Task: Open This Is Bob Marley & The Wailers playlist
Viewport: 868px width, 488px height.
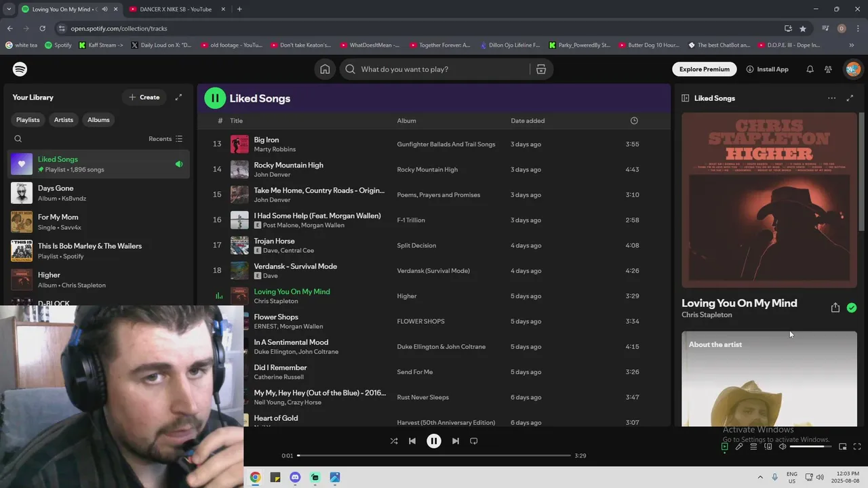Action: coord(100,251)
